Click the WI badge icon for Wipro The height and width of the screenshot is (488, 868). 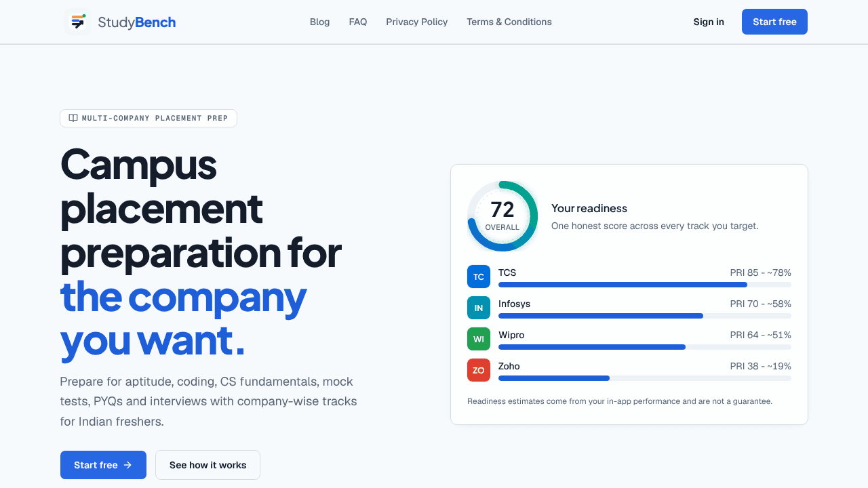pyautogui.click(x=479, y=339)
